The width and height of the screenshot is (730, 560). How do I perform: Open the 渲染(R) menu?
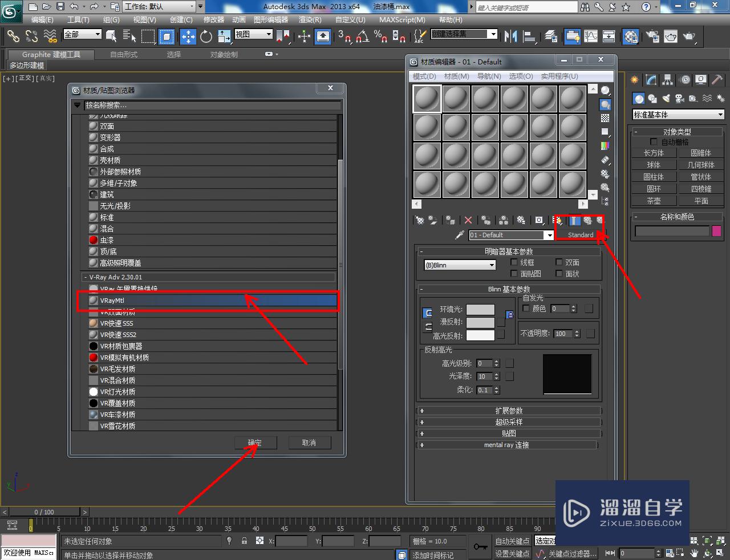click(310, 19)
